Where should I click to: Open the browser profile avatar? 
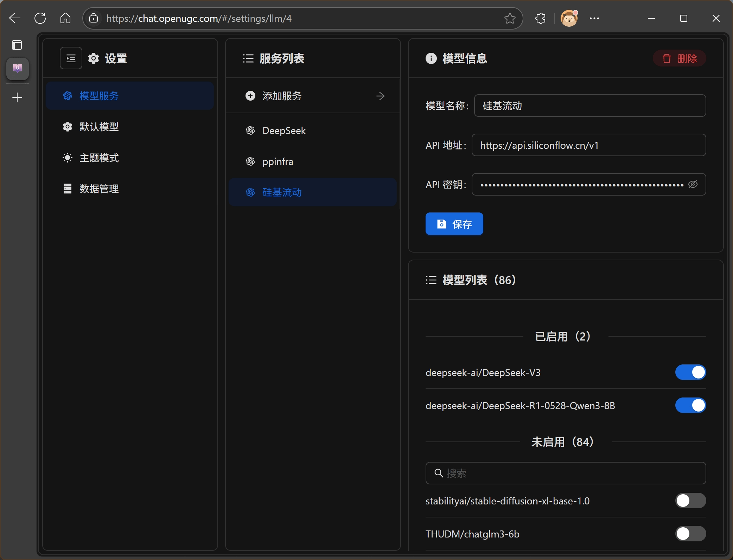(x=569, y=18)
